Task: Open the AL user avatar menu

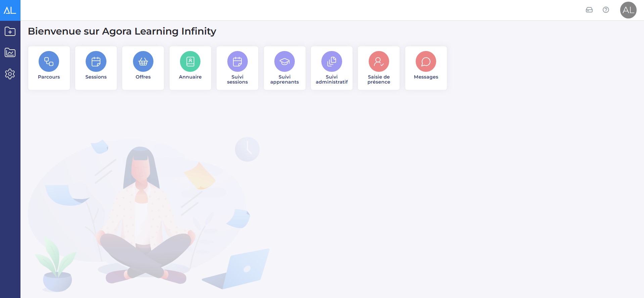Action: coord(628,10)
